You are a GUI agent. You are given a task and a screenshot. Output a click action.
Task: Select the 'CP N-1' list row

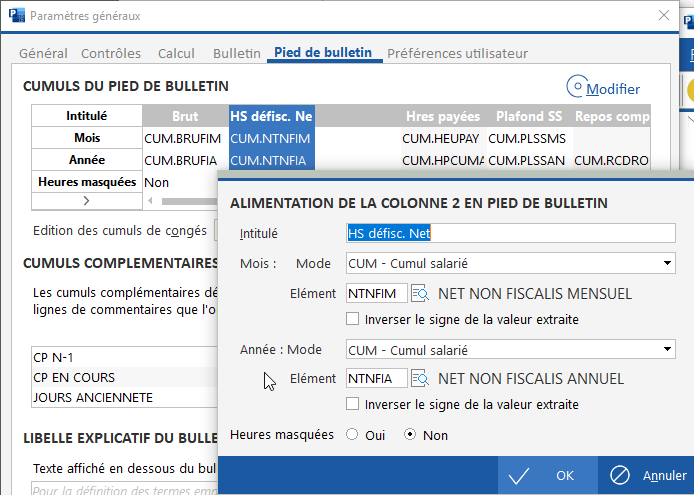click(x=125, y=357)
